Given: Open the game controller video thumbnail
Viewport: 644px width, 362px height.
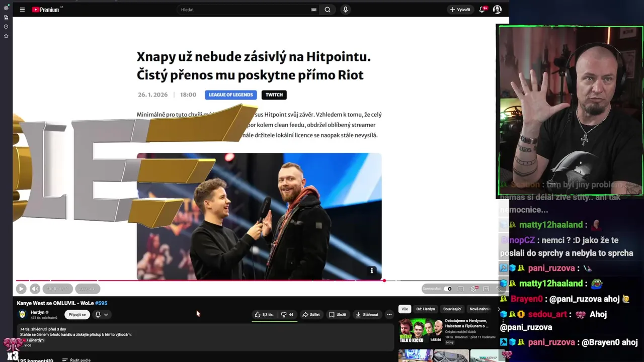Looking at the screenshot, I should (x=451, y=356).
